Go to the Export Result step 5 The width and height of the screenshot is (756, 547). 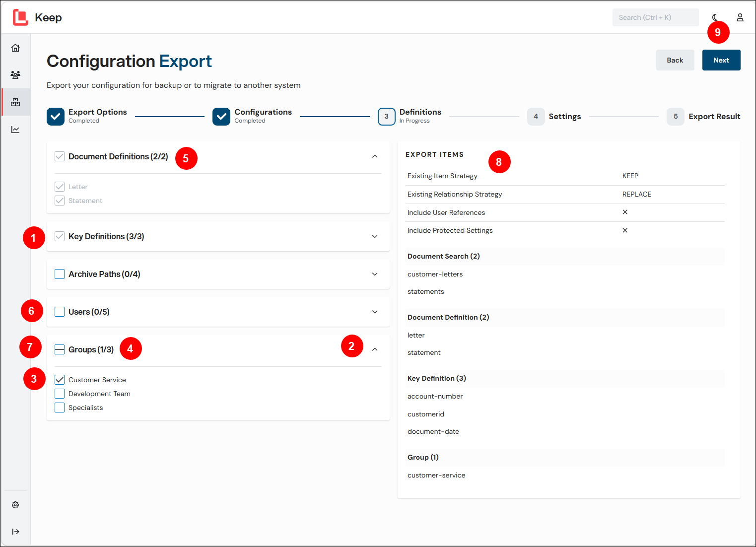(676, 117)
